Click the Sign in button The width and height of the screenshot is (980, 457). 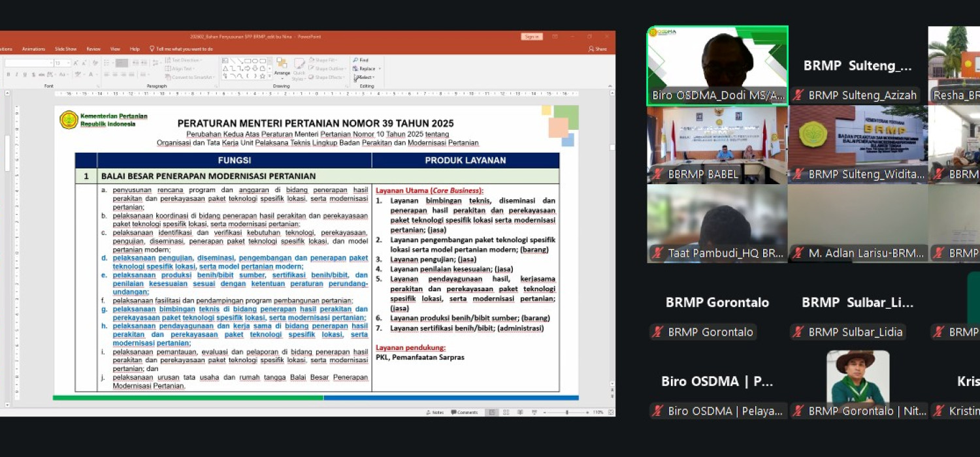coord(532,37)
